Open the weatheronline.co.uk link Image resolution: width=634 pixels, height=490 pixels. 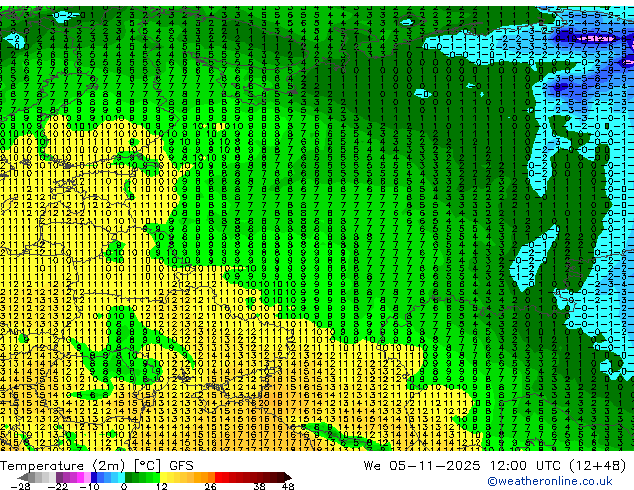[x=550, y=481]
